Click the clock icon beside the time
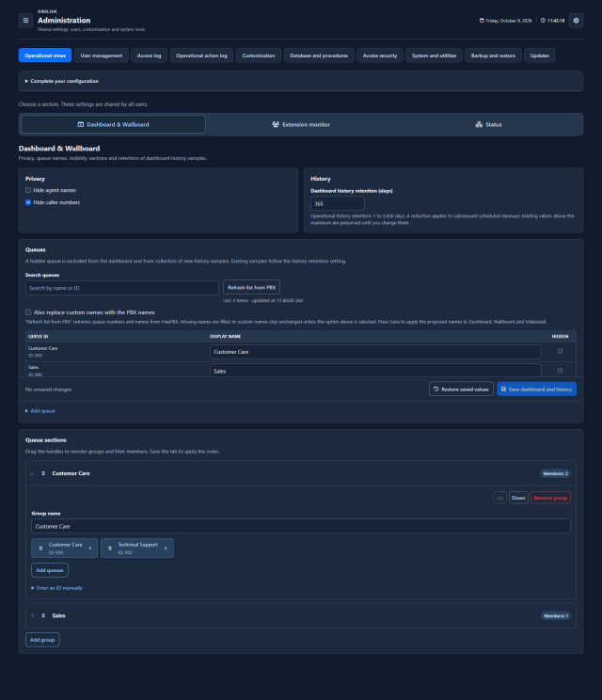 point(543,21)
